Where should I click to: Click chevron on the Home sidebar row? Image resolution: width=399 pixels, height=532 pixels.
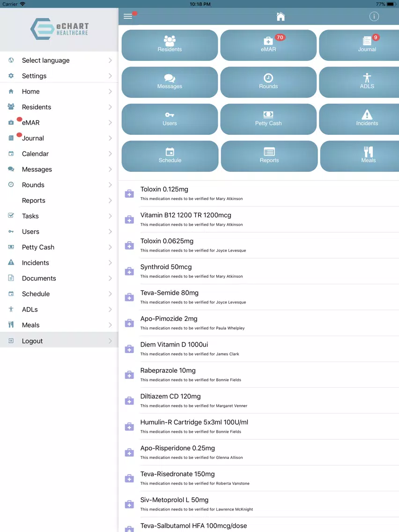110,91
